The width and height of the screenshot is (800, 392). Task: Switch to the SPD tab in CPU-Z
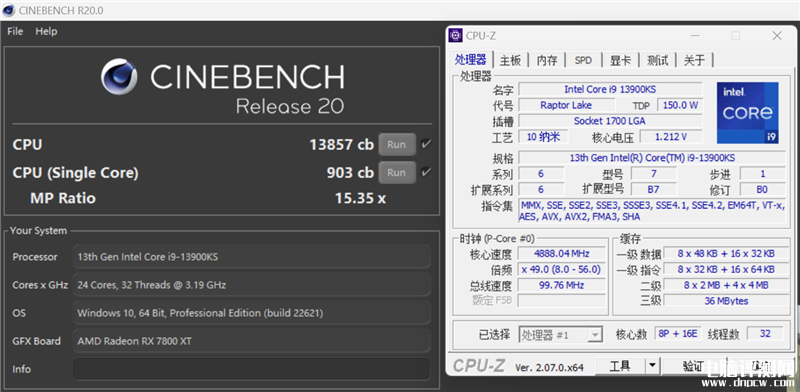coord(583,60)
